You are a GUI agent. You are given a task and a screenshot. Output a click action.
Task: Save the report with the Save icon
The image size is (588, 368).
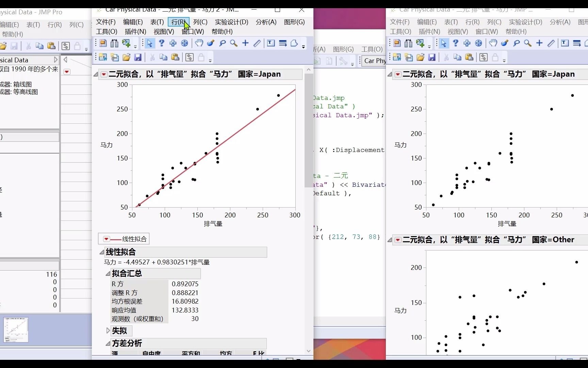tap(138, 57)
